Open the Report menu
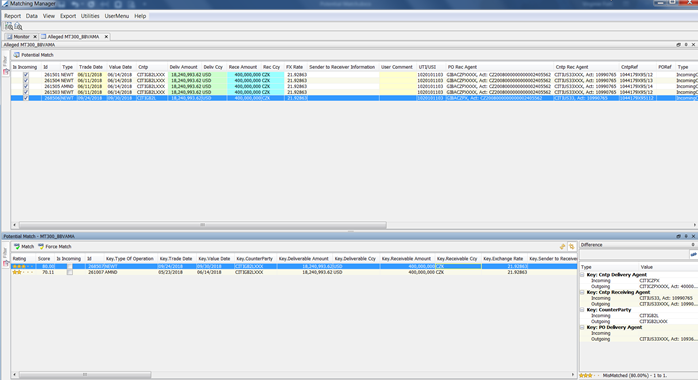Screen dimensions: 698x380 coord(12,16)
